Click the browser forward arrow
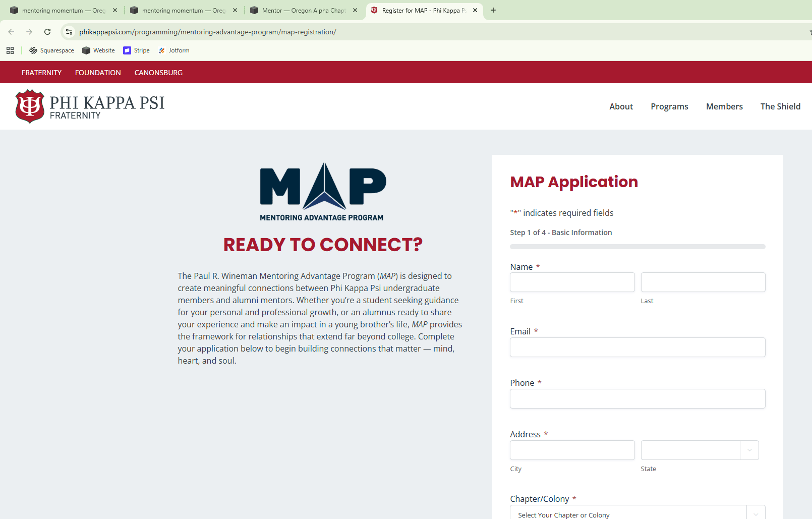This screenshot has height=519, width=812. (29, 32)
